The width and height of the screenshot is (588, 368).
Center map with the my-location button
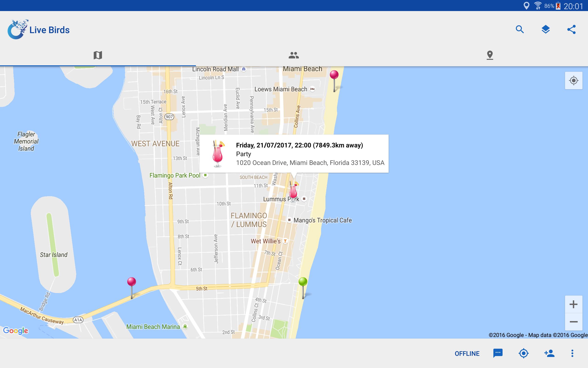point(574,80)
